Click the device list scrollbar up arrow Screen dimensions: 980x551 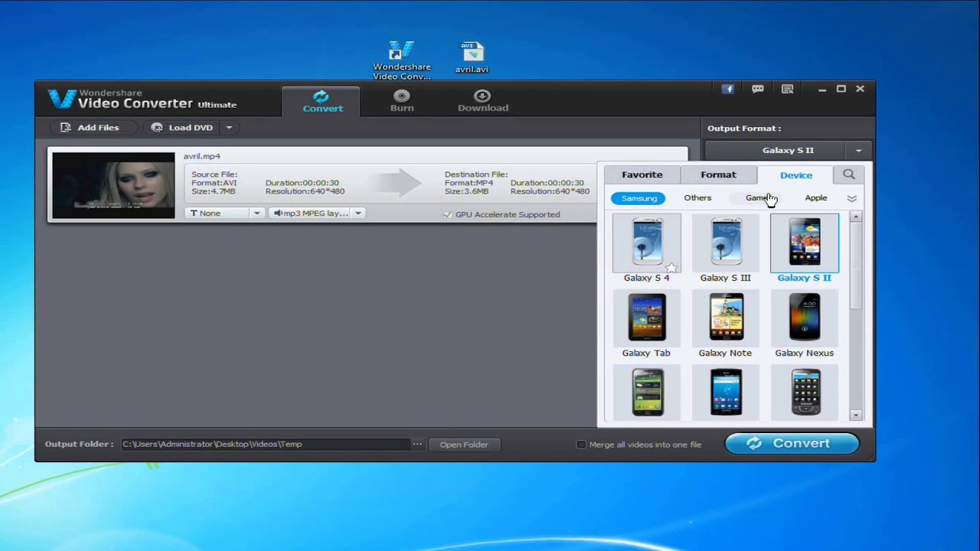point(856,218)
